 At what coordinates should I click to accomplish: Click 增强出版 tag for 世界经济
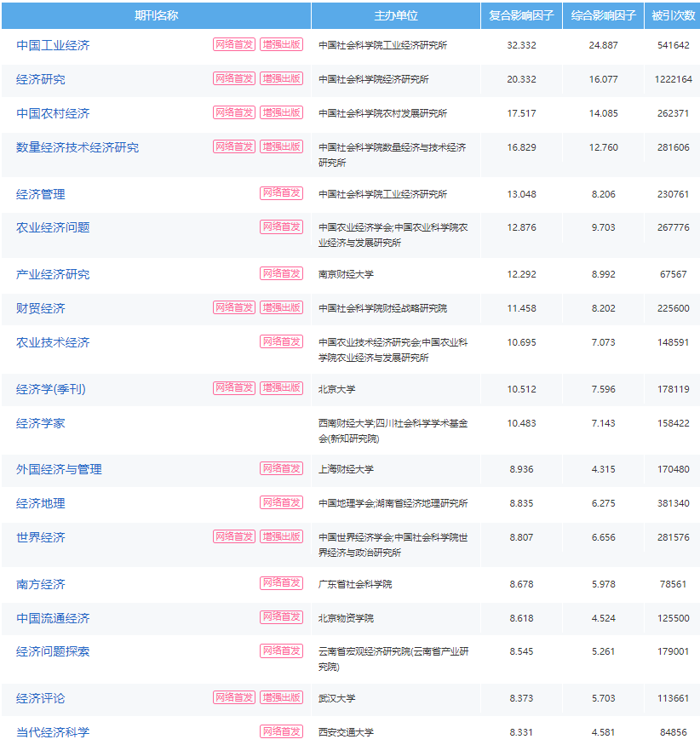281,537
